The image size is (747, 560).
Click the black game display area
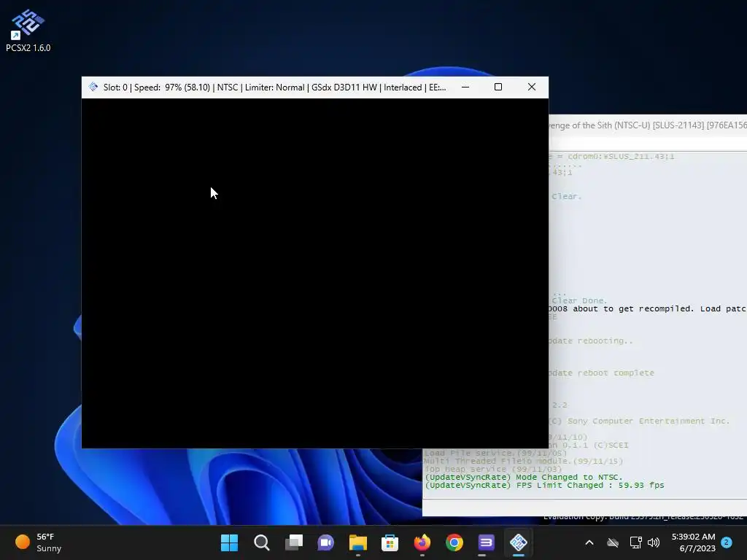tap(315, 273)
